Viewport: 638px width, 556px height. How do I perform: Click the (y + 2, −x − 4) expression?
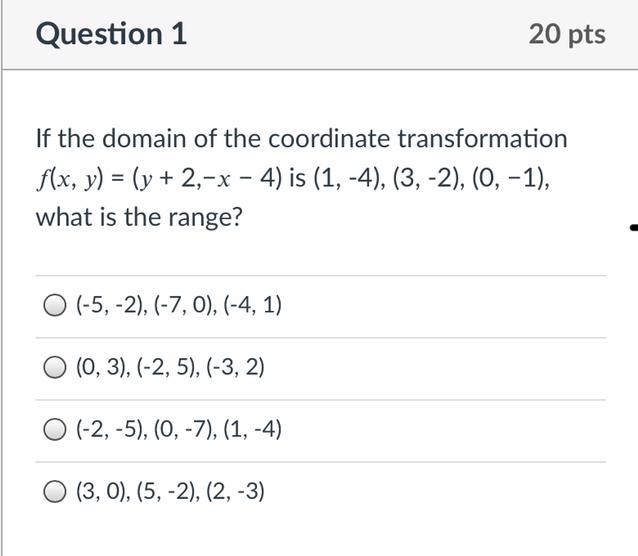tap(207, 179)
